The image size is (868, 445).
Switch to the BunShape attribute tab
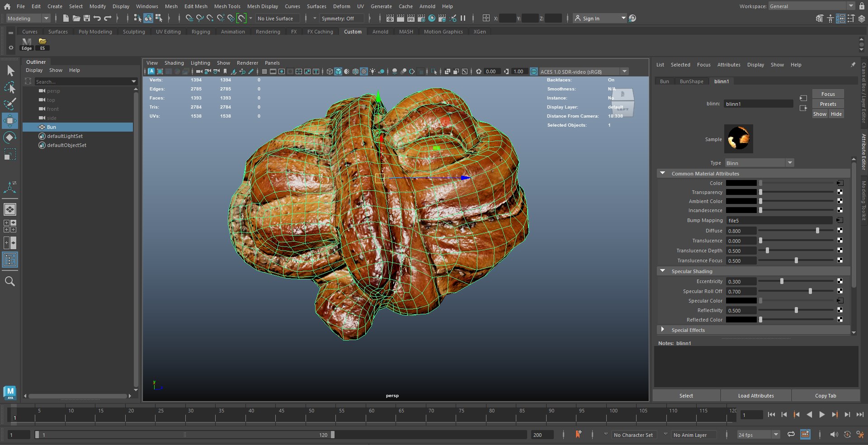[691, 81]
